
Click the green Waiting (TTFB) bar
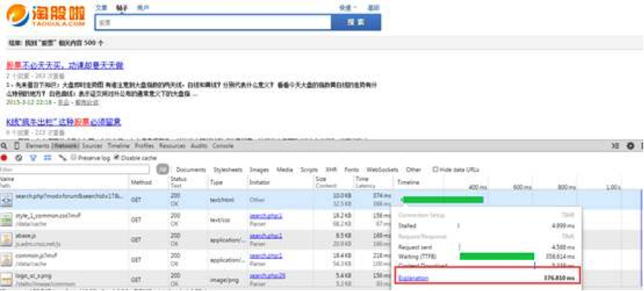[x=497, y=256]
